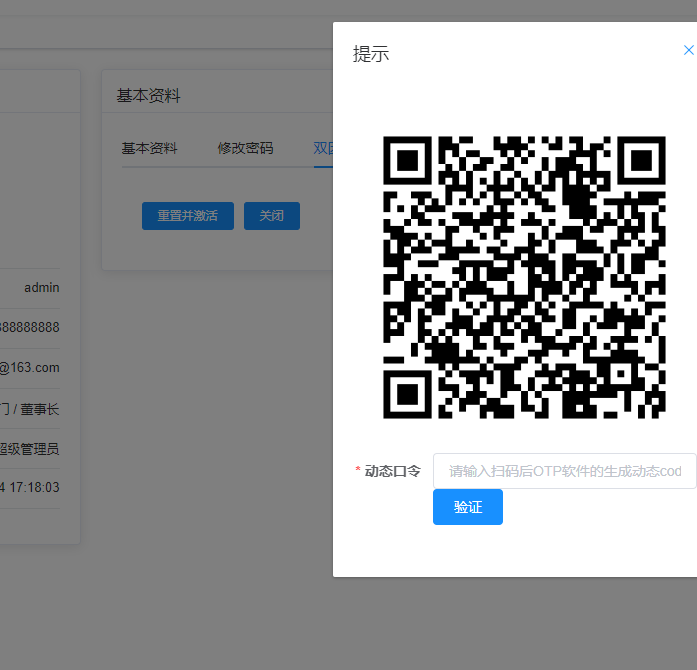Click the 17:18:03 creation time text
The image size is (697, 670).
tap(35, 487)
